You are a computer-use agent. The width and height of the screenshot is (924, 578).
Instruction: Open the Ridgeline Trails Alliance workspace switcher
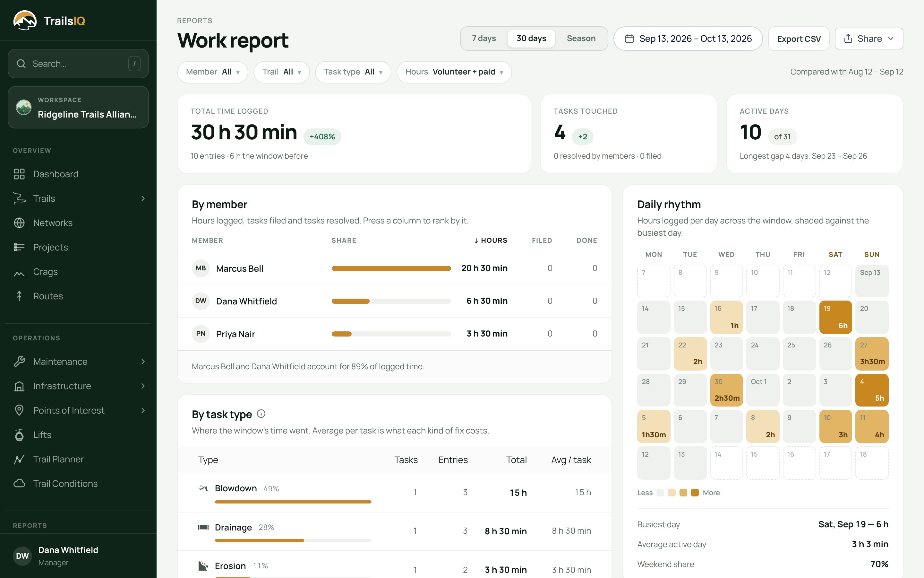point(78,107)
